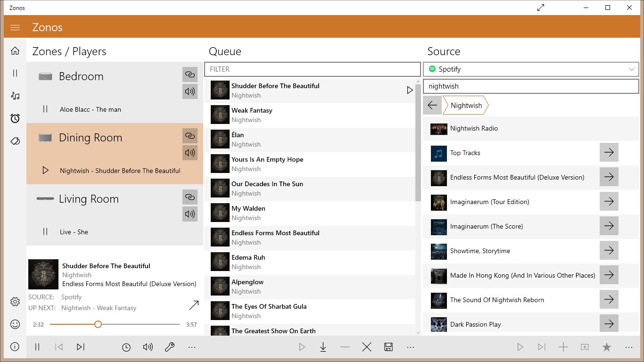Click the source search box containing nightwish

531,86
